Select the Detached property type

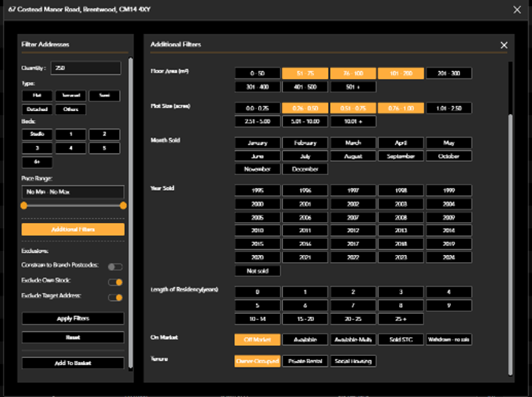click(x=37, y=109)
